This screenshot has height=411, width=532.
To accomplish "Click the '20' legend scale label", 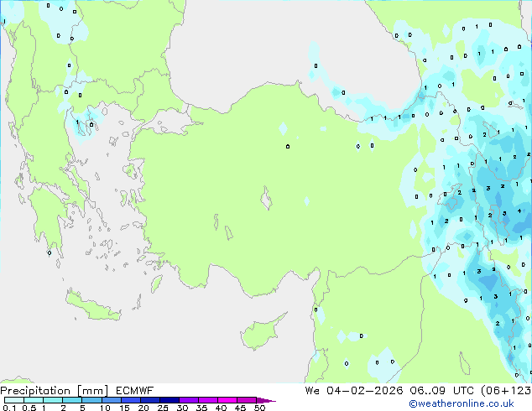I will point(143,408).
